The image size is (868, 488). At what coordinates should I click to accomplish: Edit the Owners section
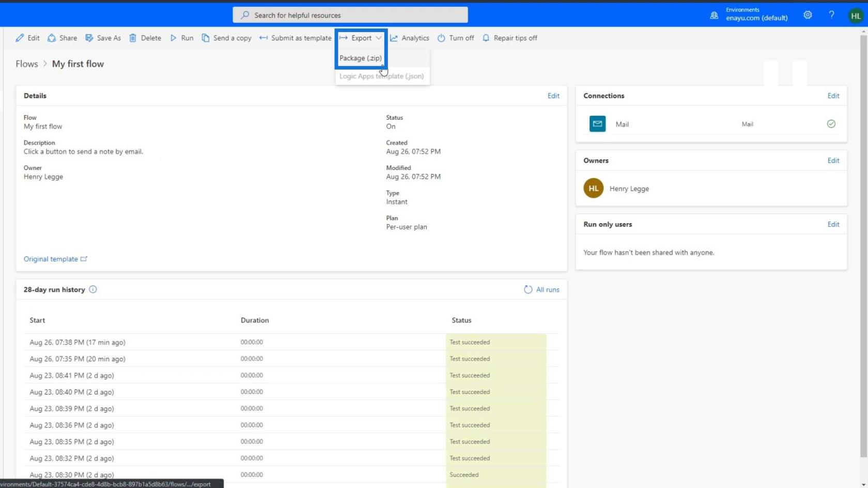tap(833, 161)
